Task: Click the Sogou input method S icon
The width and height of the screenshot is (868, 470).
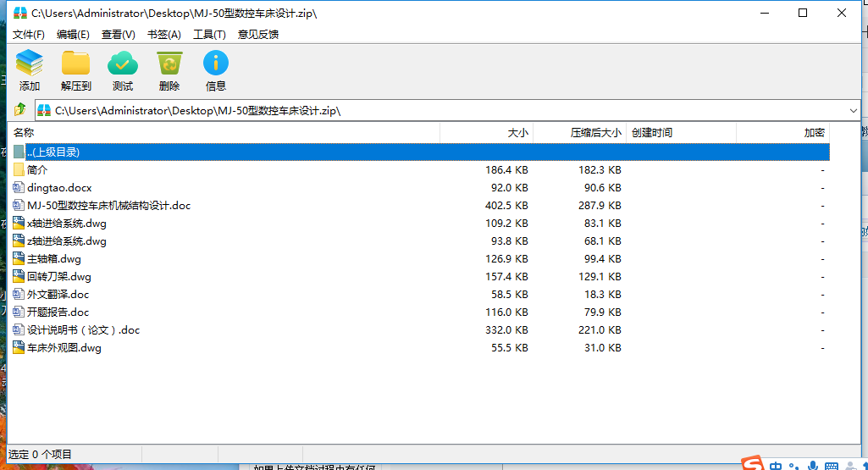Action: pos(752,464)
